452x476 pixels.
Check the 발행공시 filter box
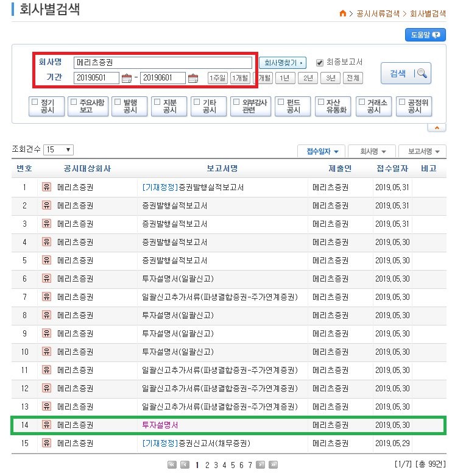point(118,102)
